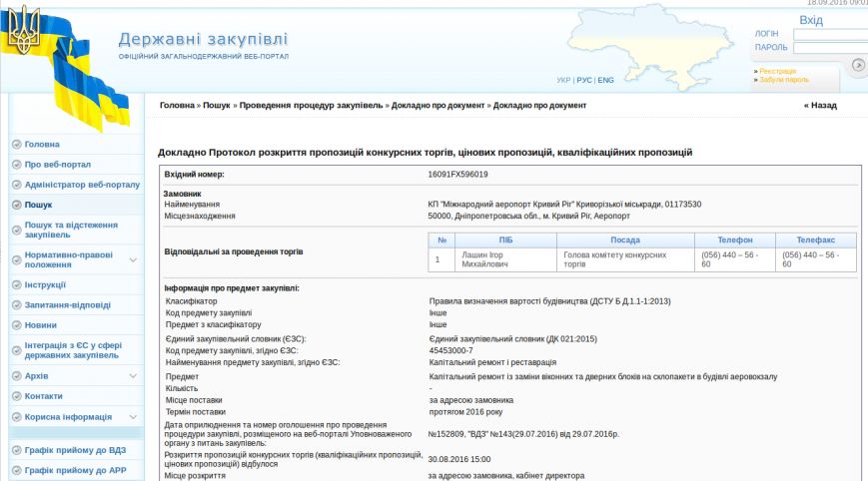Switch language to РУС

click(x=584, y=80)
